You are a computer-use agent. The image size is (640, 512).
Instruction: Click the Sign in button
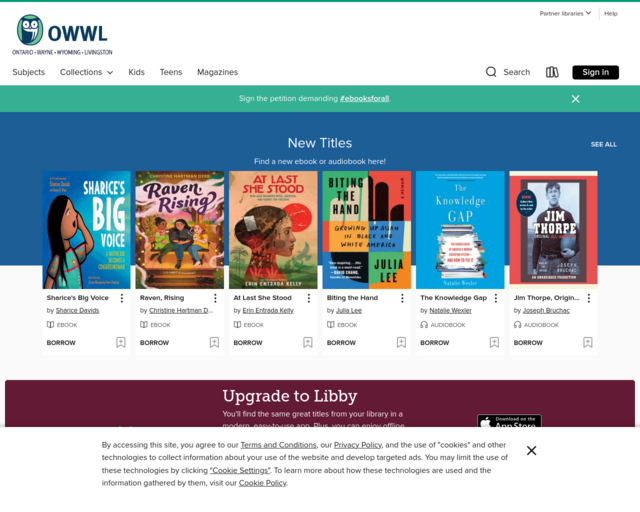coord(596,72)
